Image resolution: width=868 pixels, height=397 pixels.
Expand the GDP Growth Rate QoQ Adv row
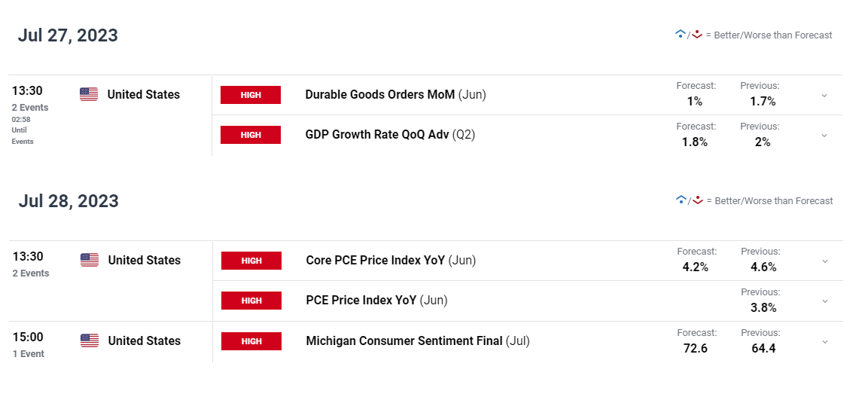[x=824, y=136]
